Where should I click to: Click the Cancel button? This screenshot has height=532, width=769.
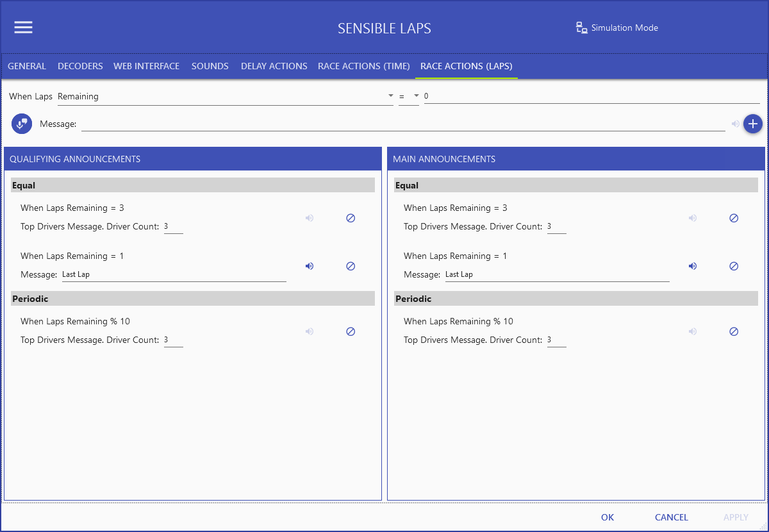click(x=672, y=517)
